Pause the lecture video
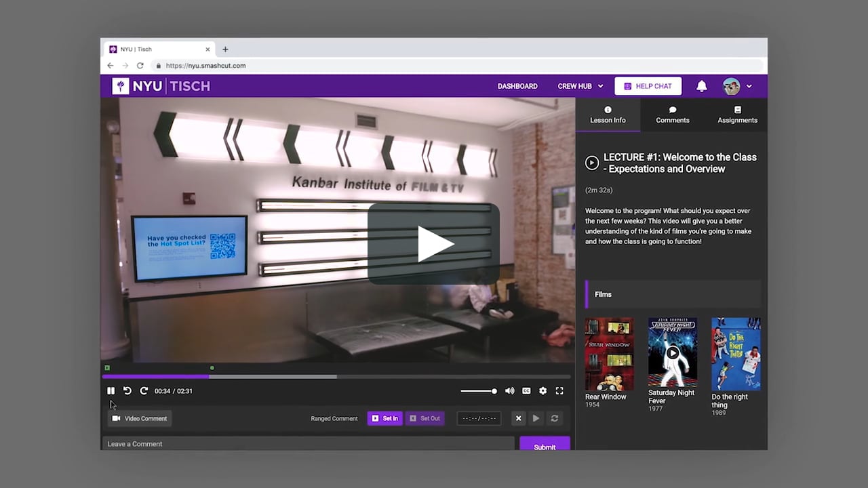Screen dimensions: 868x488 point(111,391)
